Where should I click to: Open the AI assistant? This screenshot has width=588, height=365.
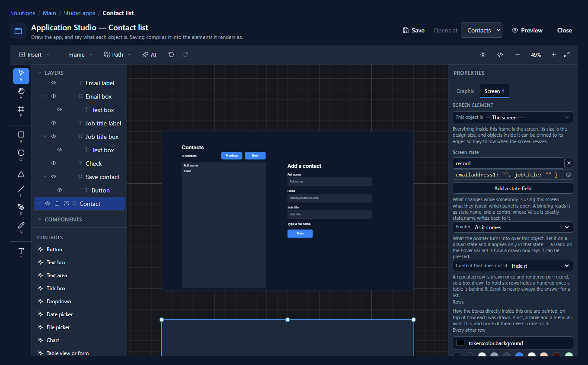pos(149,54)
